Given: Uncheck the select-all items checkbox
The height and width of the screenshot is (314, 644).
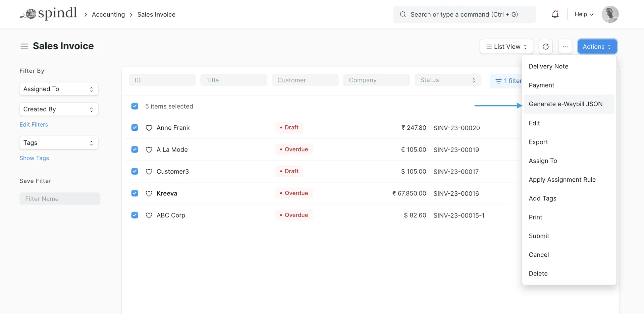Looking at the screenshot, I should pos(135,106).
